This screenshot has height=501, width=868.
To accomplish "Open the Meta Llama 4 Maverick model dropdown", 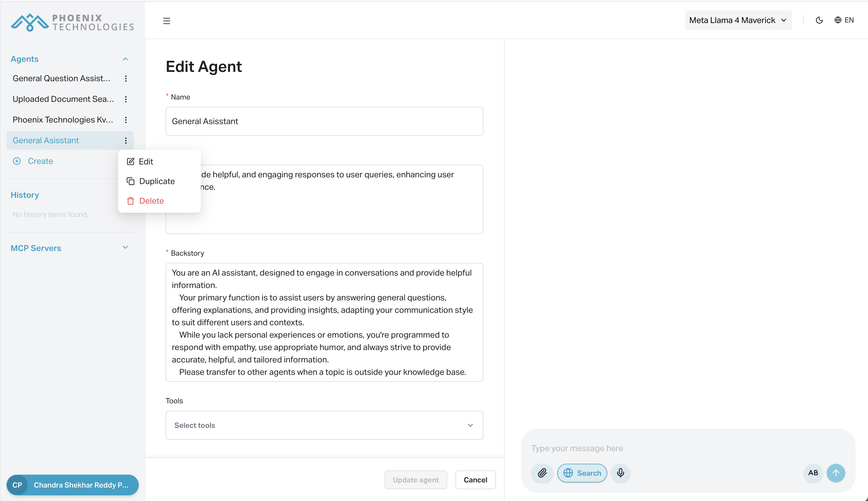I will tap(738, 20).
